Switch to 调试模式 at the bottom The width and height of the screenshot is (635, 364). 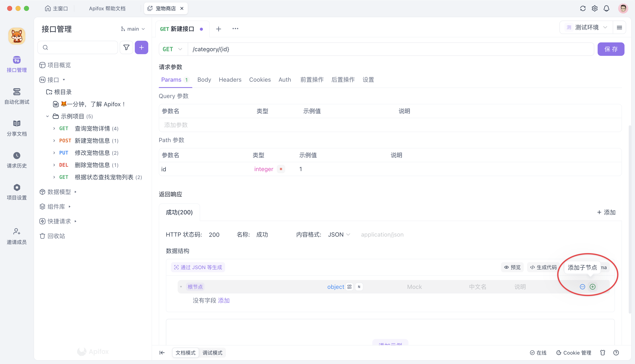(212, 353)
